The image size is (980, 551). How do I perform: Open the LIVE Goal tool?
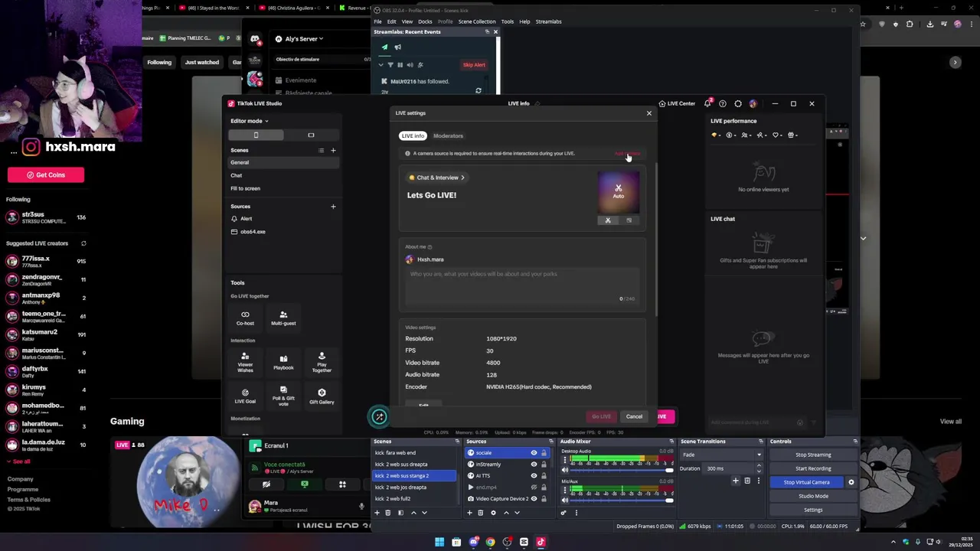(x=245, y=396)
